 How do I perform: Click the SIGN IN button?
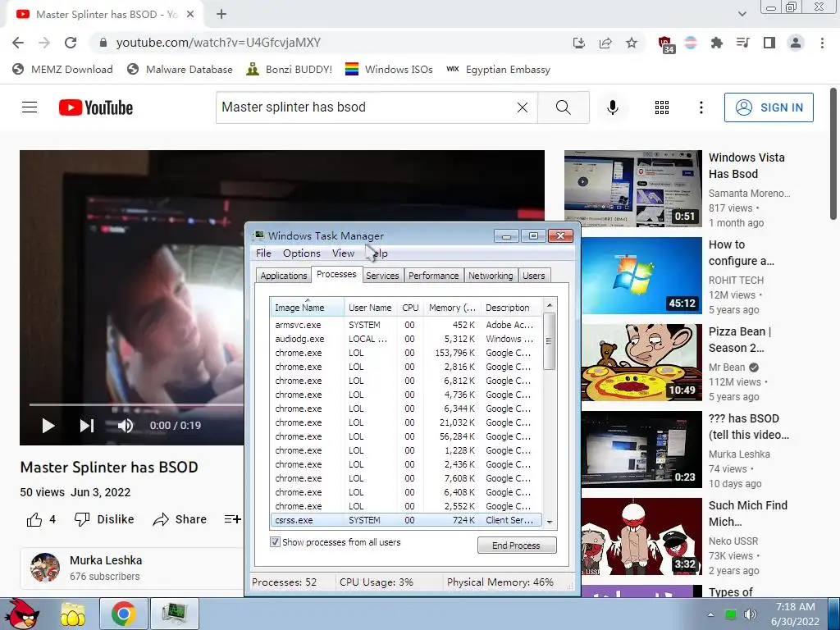[x=769, y=107]
